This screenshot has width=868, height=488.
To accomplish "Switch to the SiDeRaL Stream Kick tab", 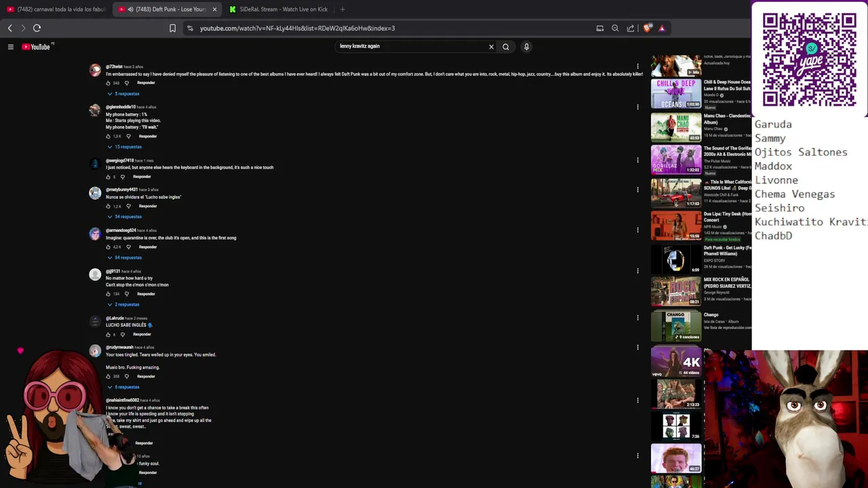I will pyautogui.click(x=278, y=9).
